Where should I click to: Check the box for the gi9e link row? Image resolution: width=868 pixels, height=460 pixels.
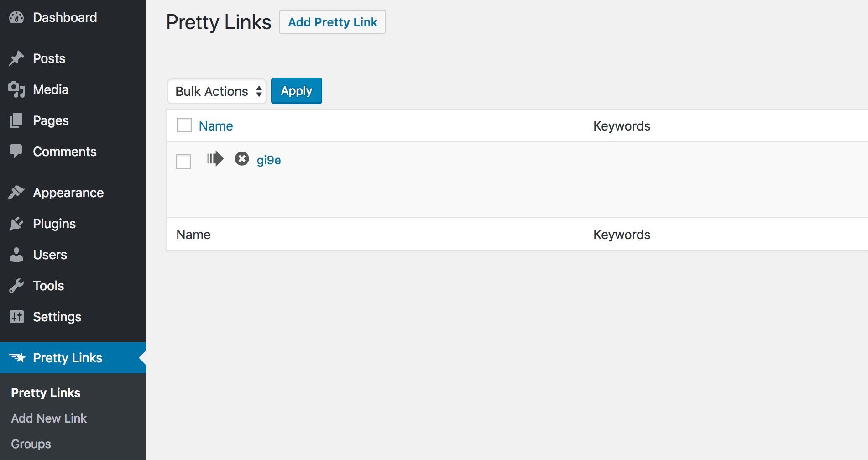click(x=183, y=162)
